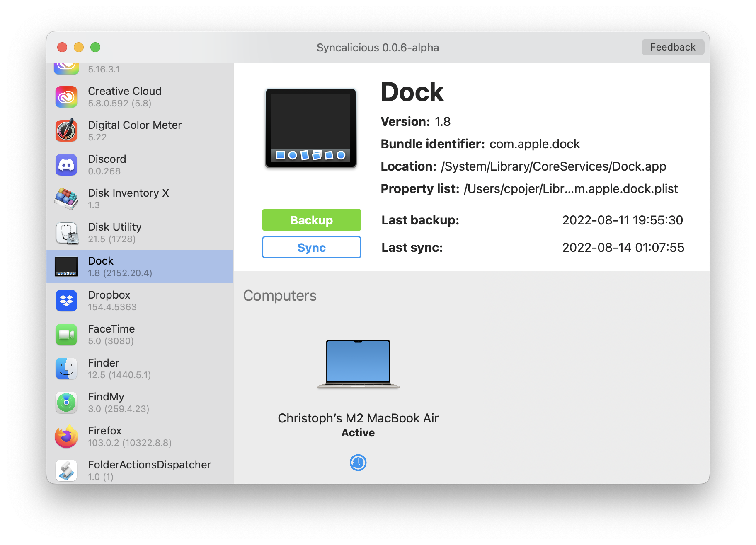Image resolution: width=756 pixels, height=545 pixels.
Task: Select Dropbox in the app list
Action: click(x=140, y=301)
